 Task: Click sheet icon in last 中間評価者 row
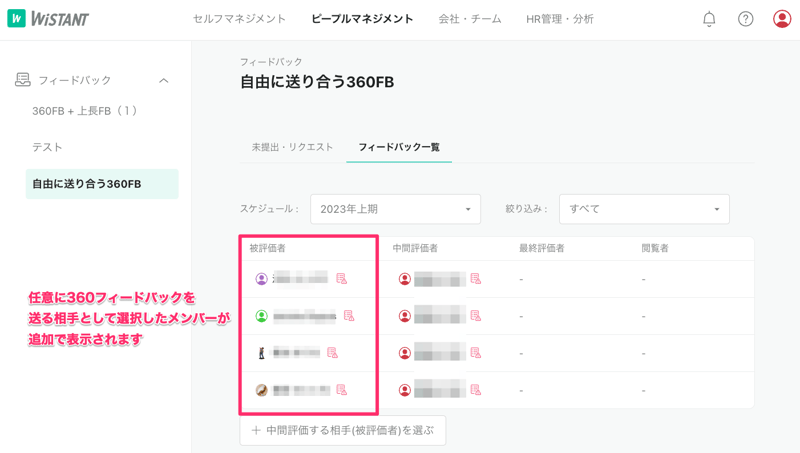[476, 390]
